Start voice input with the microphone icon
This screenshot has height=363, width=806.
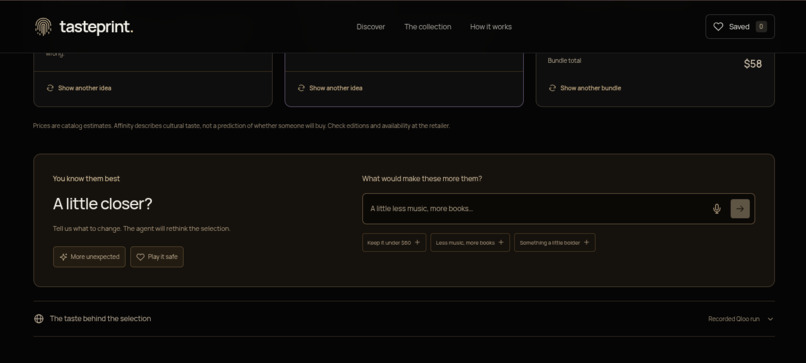pos(717,209)
